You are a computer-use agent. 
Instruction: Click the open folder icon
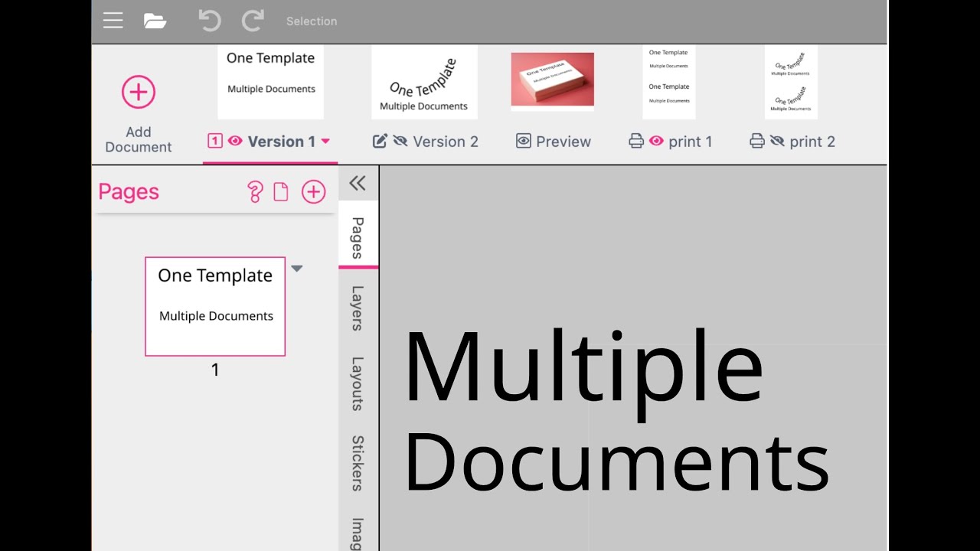[x=155, y=21]
